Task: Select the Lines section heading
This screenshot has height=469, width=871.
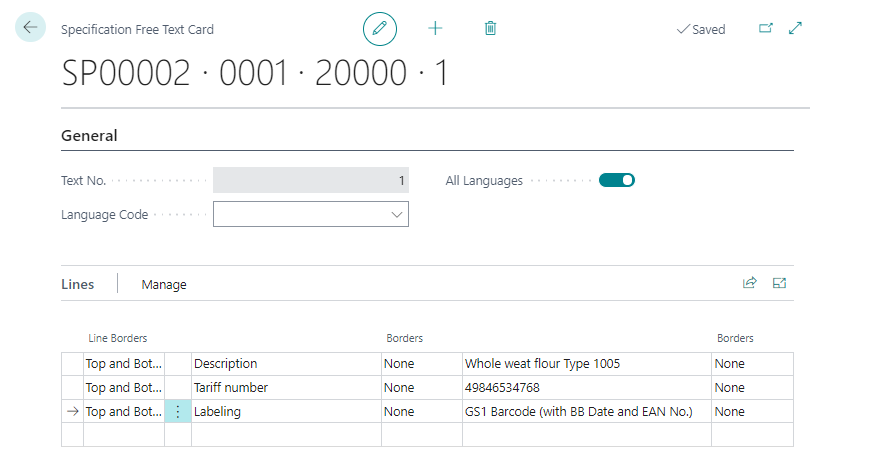Action: (x=78, y=285)
